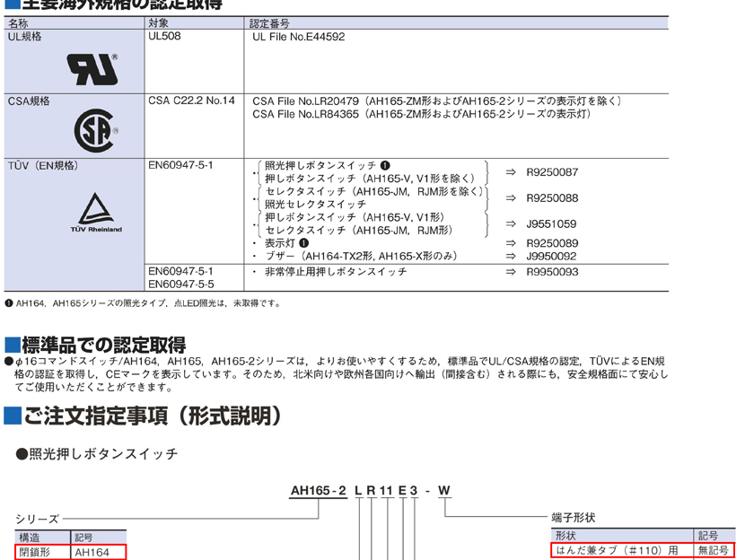This screenshot has width=745, height=560.
Task: Click the '認定番号' column header
Action: [269, 23]
